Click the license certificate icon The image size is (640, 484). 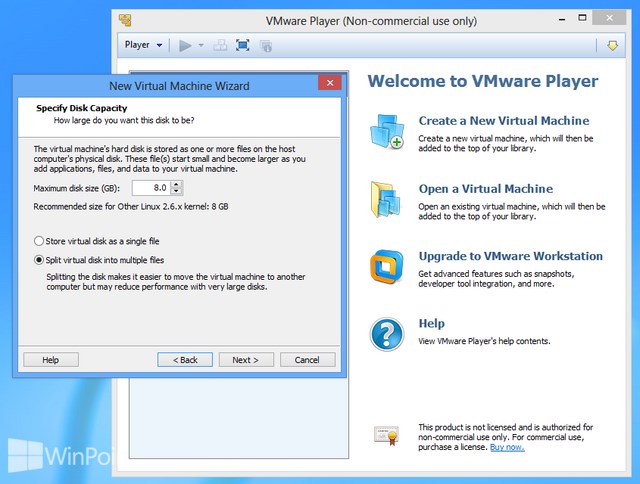pos(386,435)
